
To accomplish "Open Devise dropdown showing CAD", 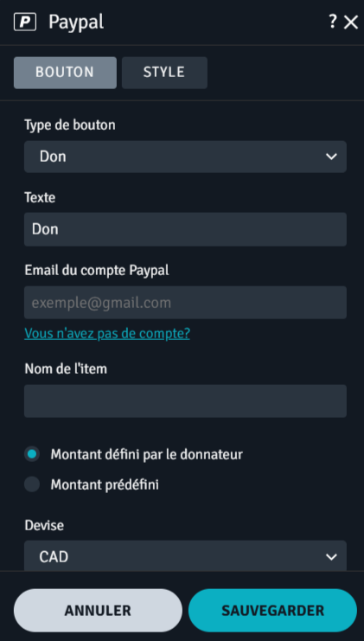I will 186,555.
